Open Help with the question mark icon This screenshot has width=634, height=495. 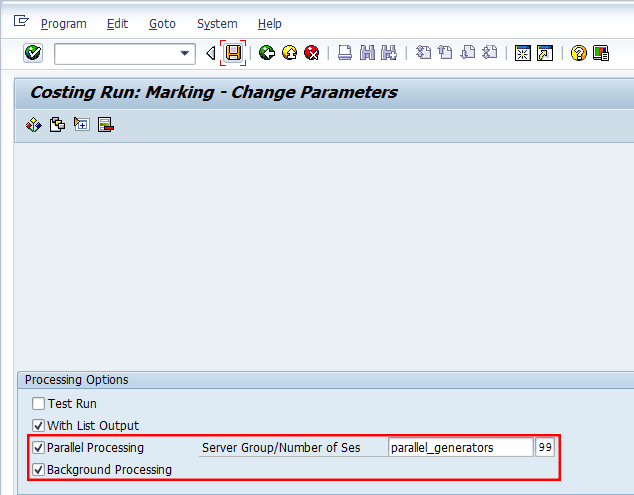(579, 53)
